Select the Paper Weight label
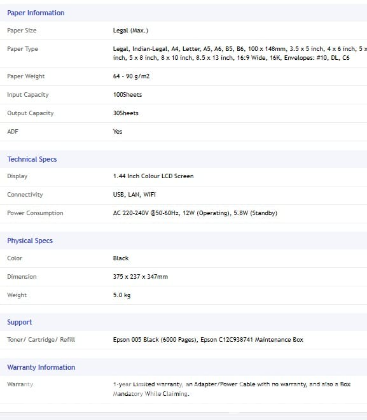This screenshot has width=367, height=420. tap(26, 76)
